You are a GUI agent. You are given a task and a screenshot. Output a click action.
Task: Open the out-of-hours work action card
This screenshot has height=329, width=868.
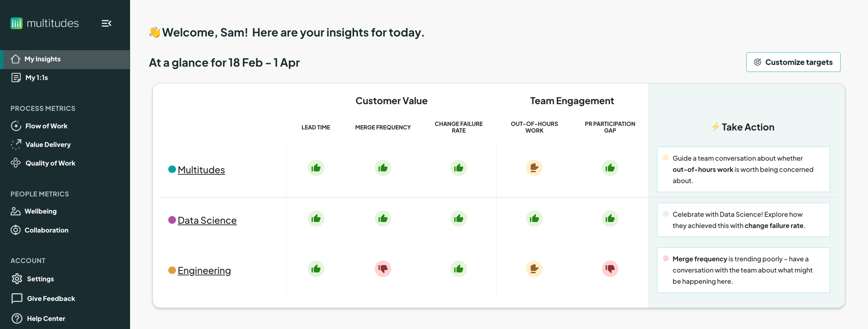(743, 169)
